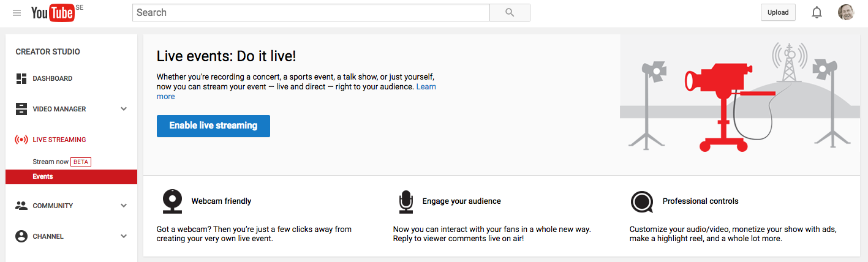Focus the Search input field

311,13
